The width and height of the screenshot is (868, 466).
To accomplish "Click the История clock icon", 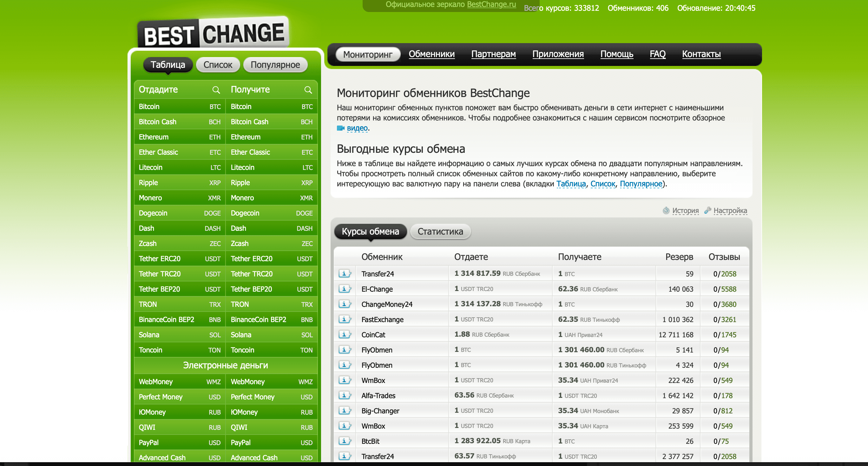I will [x=666, y=211].
